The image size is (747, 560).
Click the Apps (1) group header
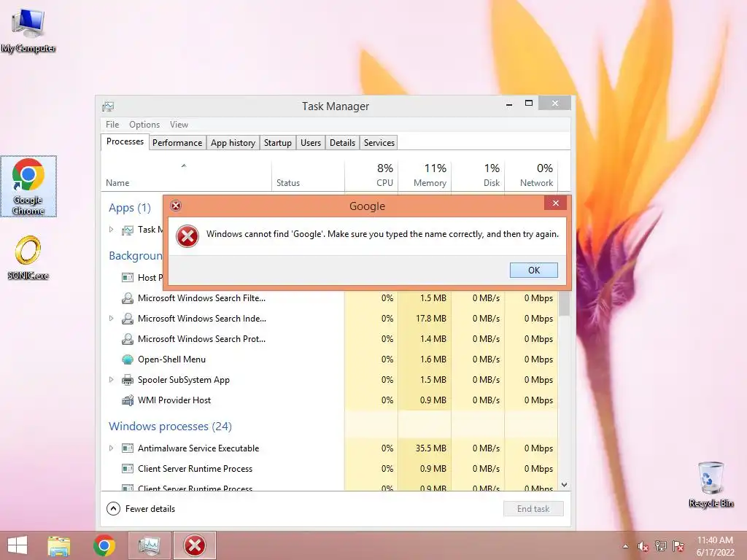click(x=130, y=208)
